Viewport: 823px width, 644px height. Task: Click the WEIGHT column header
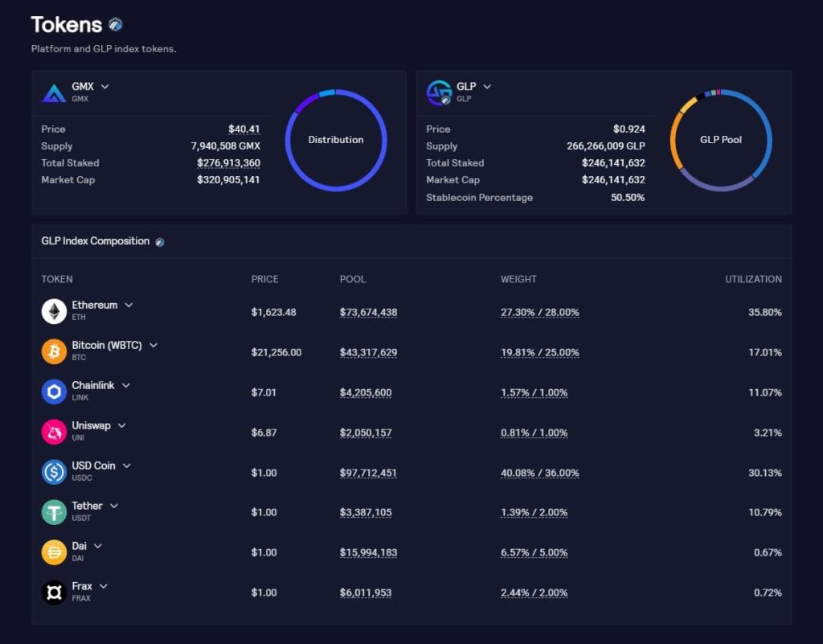[518, 279]
